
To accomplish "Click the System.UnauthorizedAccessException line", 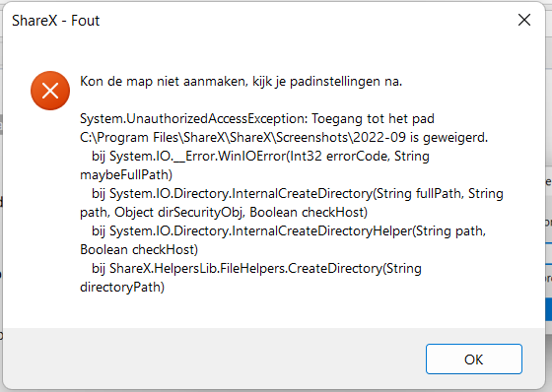I will [257, 119].
